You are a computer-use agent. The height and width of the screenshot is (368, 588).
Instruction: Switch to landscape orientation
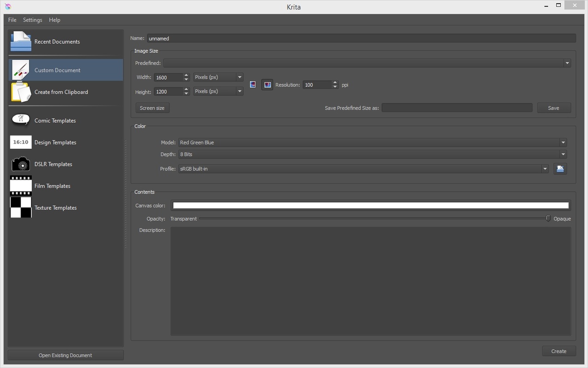pos(267,85)
